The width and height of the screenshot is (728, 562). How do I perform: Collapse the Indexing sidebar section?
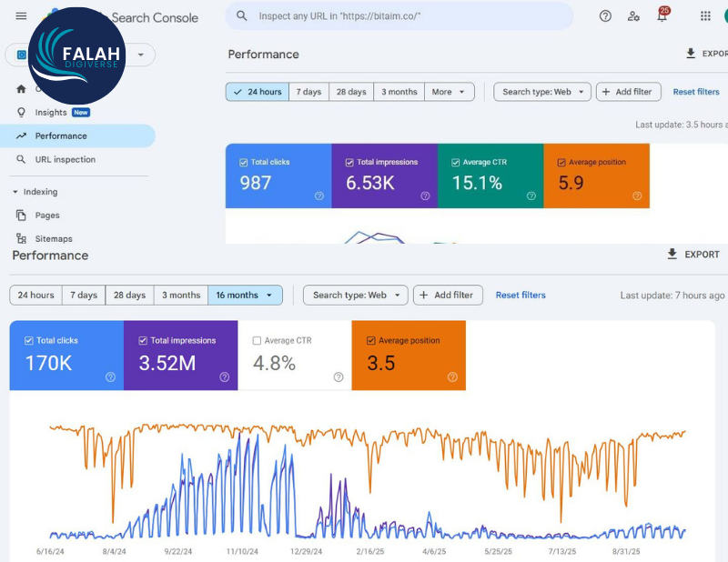[x=15, y=192]
